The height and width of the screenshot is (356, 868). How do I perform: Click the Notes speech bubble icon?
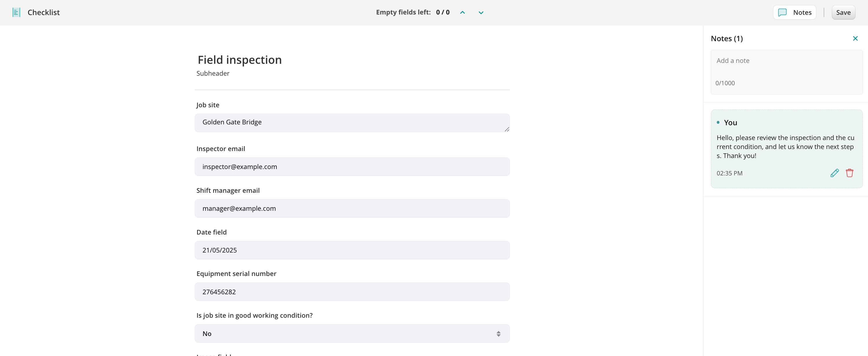pyautogui.click(x=782, y=12)
